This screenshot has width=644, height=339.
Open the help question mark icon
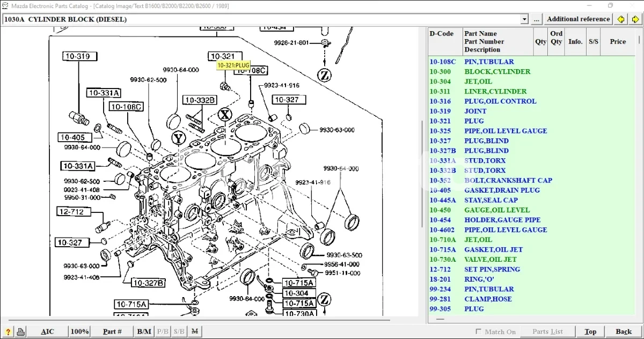point(8,331)
